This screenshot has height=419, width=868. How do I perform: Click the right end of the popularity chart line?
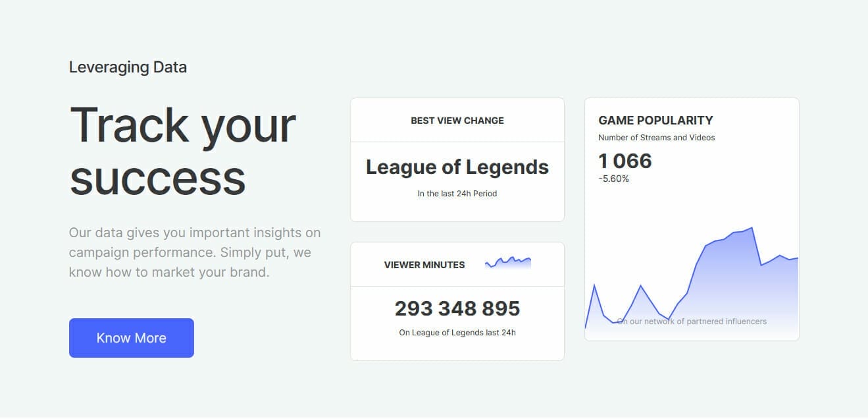(x=796, y=258)
